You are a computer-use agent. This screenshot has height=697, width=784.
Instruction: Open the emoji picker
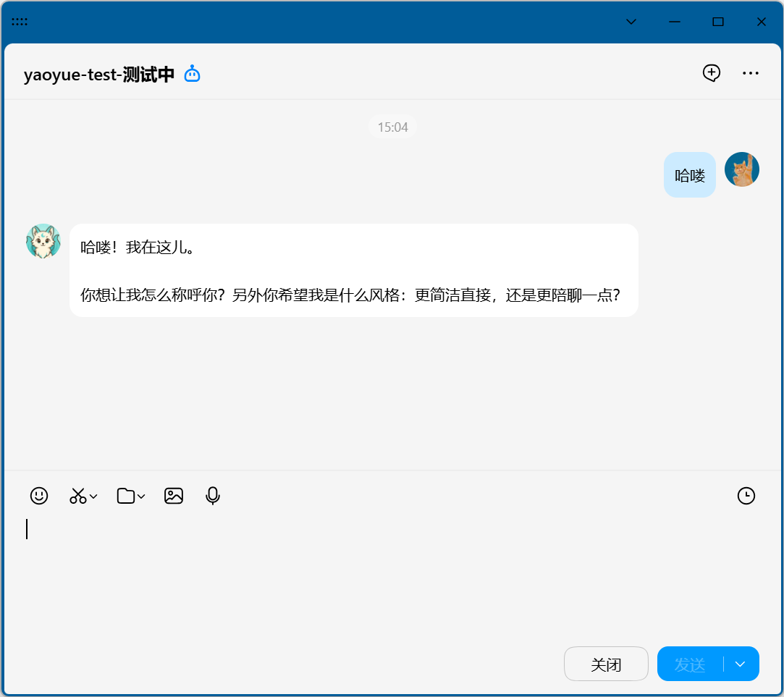point(39,496)
